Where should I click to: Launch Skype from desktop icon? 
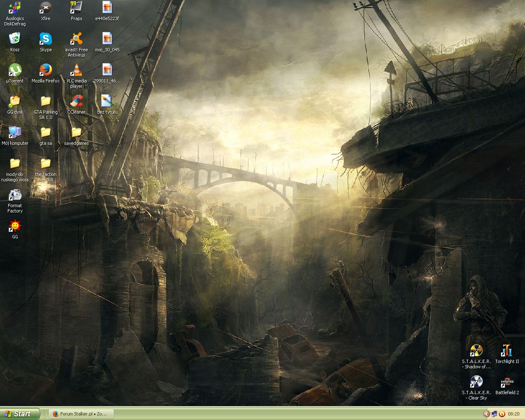click(x=46, y=42)
